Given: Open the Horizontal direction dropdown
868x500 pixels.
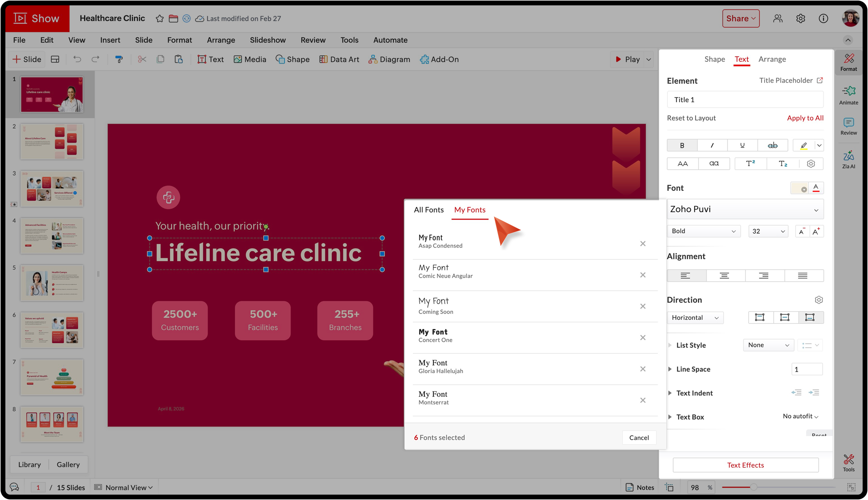Looking at the screenshot, I should (x=695, y=317).
